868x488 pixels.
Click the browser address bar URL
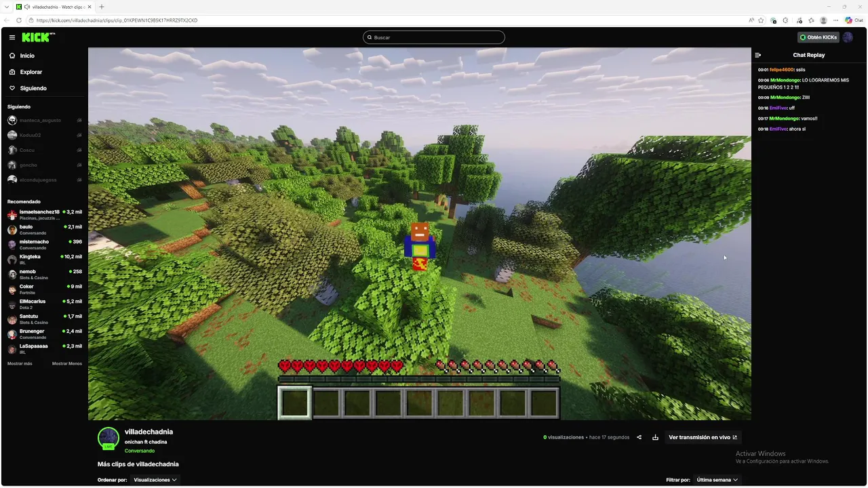117,20
